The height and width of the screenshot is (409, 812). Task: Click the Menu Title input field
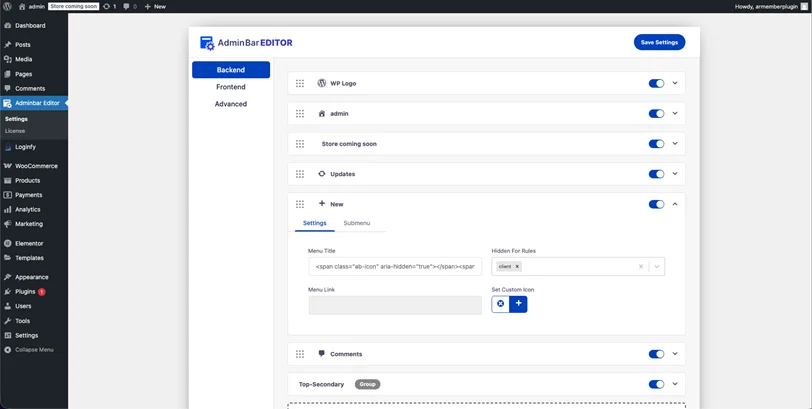coord(395,267)
